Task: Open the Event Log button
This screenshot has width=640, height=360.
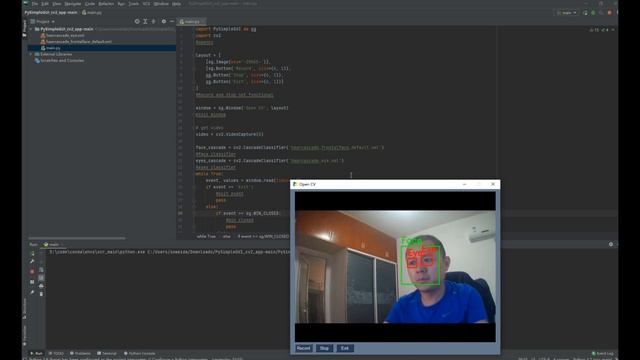Action: [602, 353]
